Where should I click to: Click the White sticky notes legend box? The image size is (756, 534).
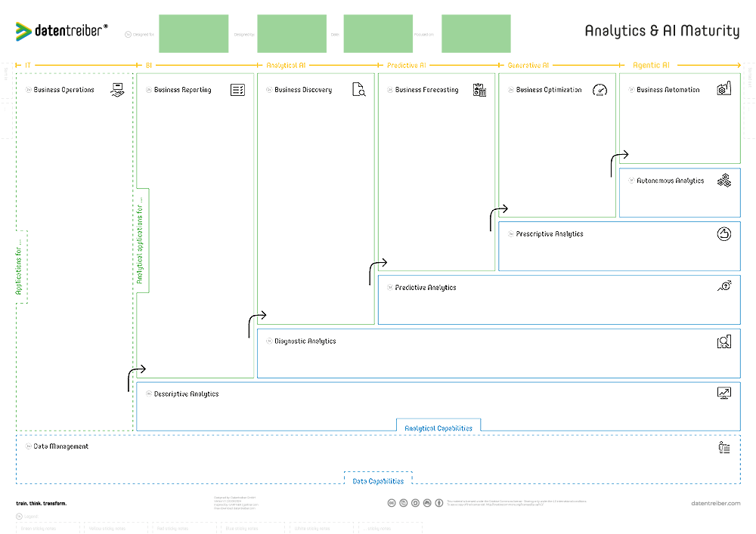321,528
